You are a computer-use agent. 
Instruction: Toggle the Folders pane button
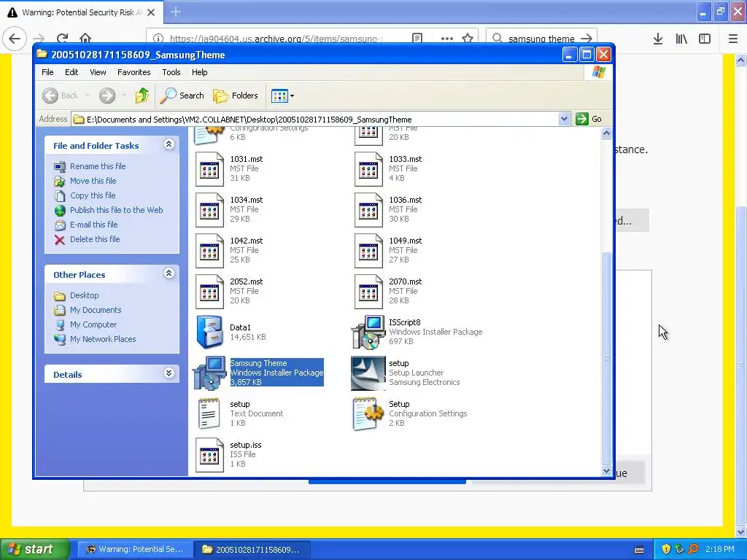click(236, 96)
